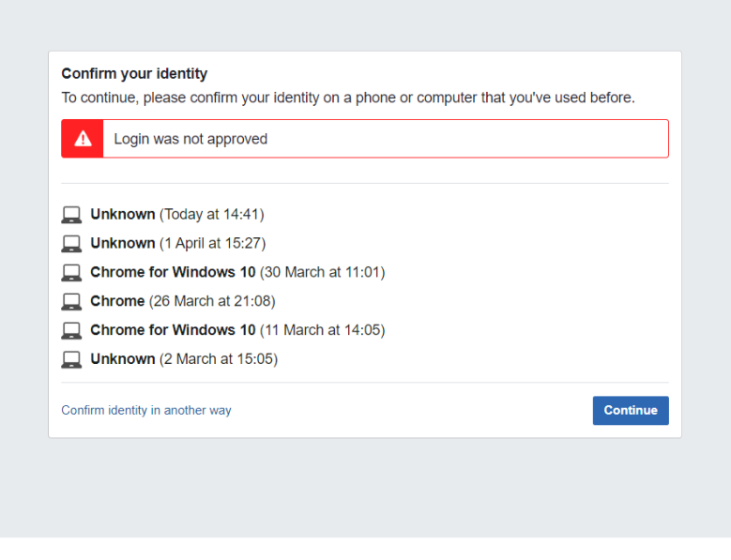Click laptop icon beside Chrome 26 March entry
Viewport: 731px width, 560px height.
71,301
